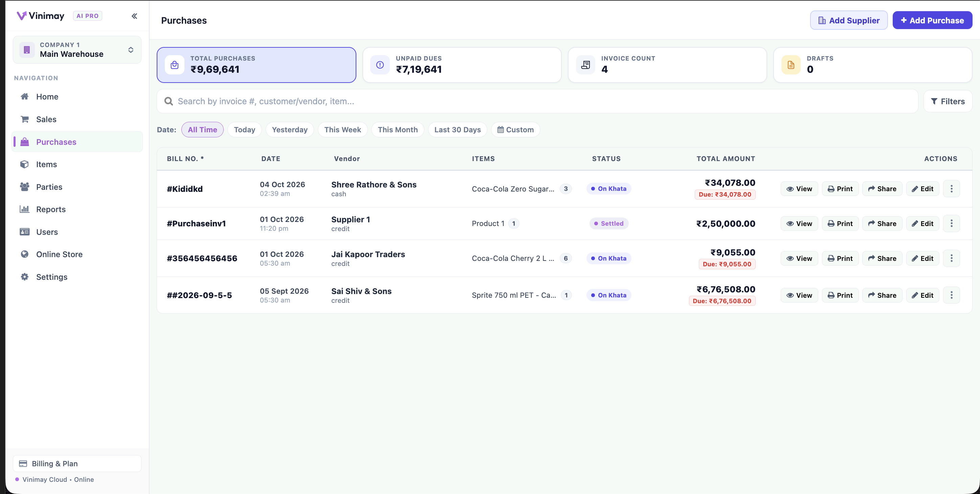Click the Online Store globe icon
The image size is (980, 494).
(x=25, y=254)
